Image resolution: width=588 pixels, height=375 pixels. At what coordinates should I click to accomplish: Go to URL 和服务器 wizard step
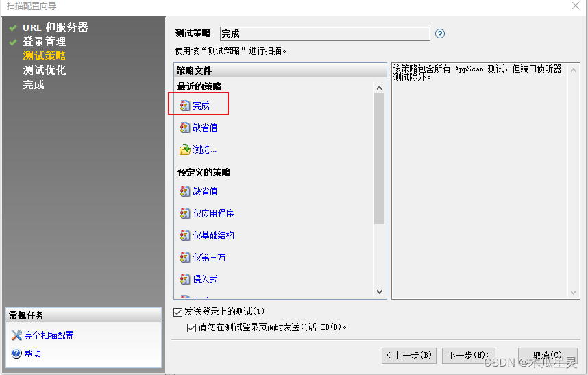click(x=55, y=27)
